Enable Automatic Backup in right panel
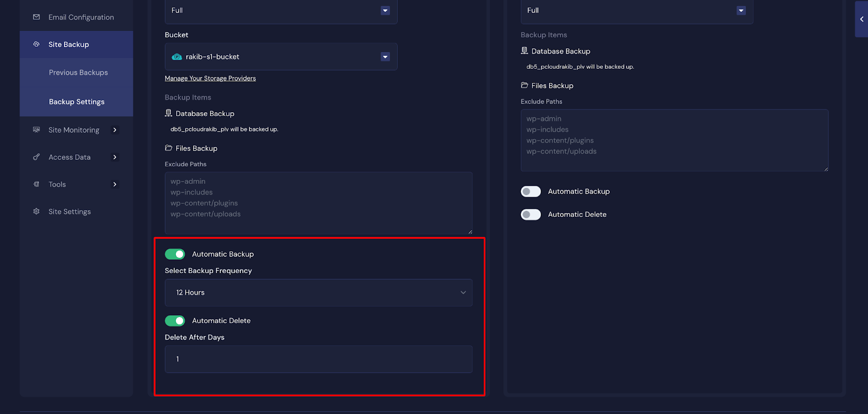 tap(531, 191)
